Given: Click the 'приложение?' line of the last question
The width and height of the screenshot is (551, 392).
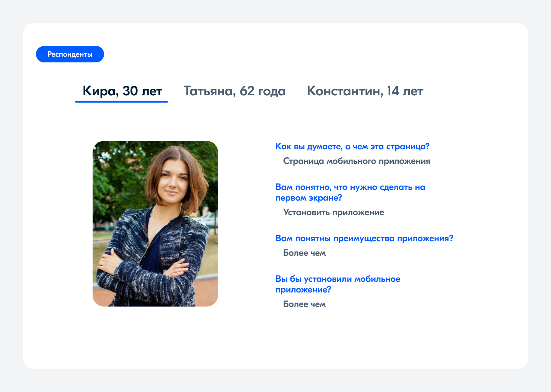Looking at the screenshot, I should click(x=303, y=290).
